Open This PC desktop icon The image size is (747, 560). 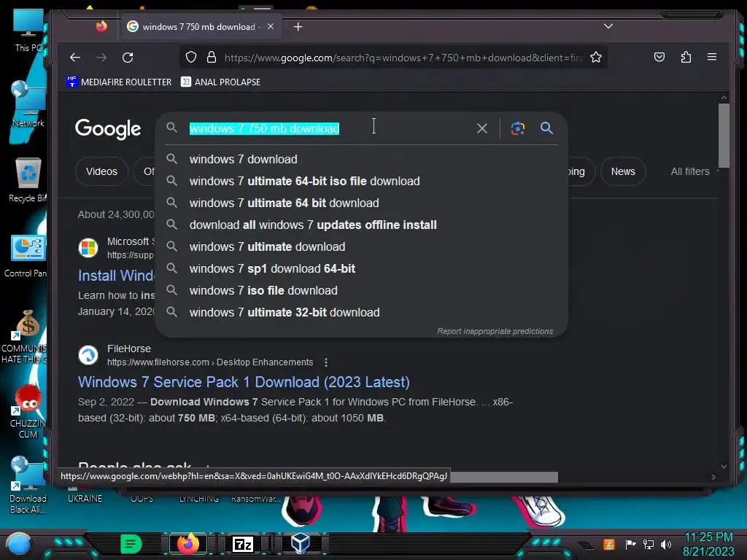pos(28,30)
